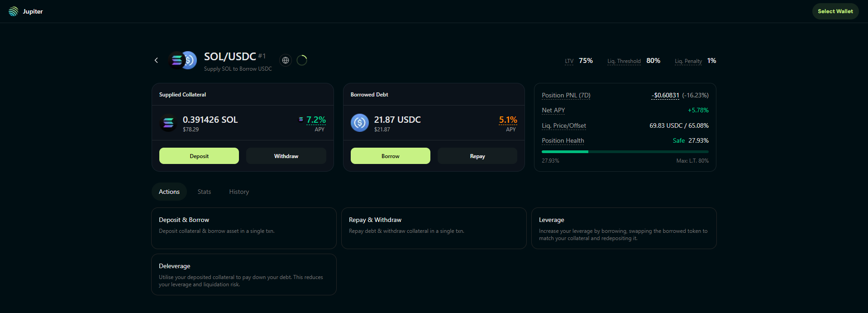
Task: Click the 69.83 USDC / 65.08% value
Action: pyautogui.click(x=679, y=125)
